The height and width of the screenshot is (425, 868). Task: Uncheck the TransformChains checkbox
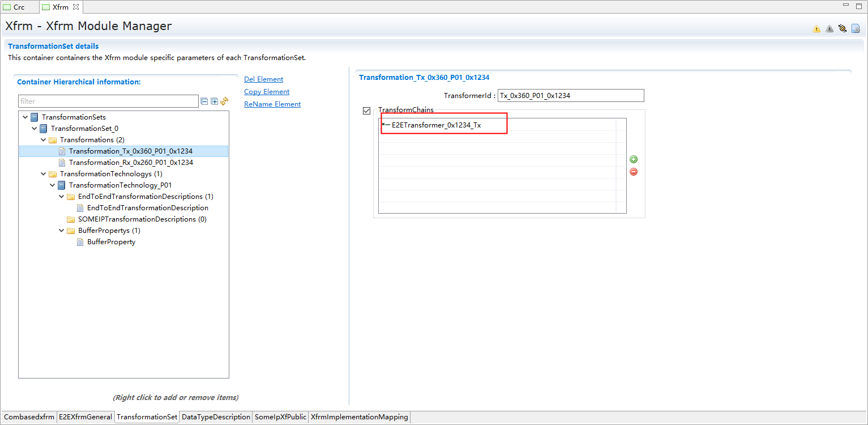pos(367,110)
